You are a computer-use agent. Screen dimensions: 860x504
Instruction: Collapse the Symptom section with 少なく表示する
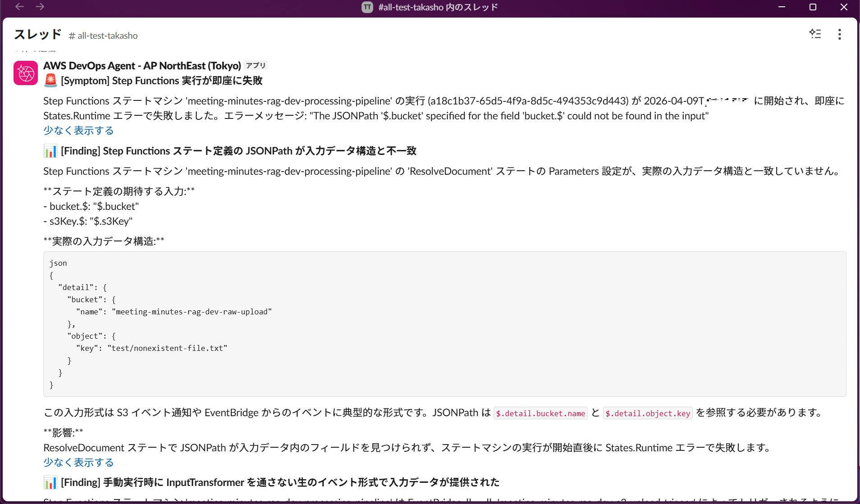click(78, 131)
